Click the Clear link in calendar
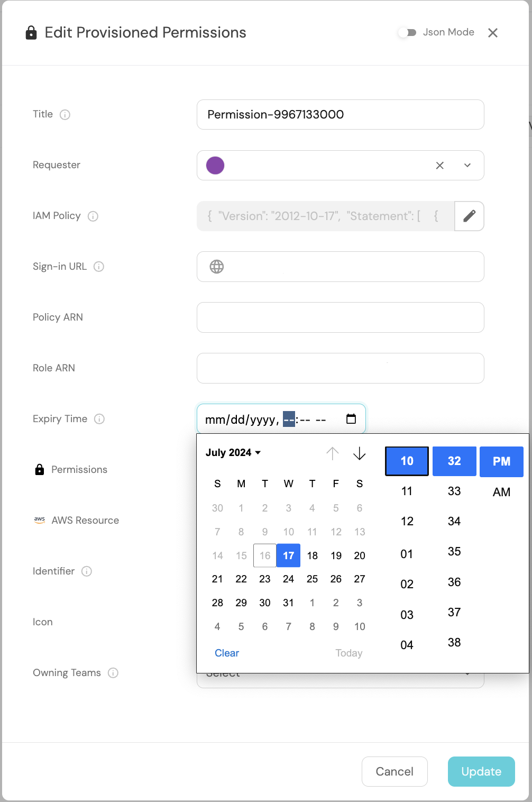532x802 pixels. pos(227,653)
